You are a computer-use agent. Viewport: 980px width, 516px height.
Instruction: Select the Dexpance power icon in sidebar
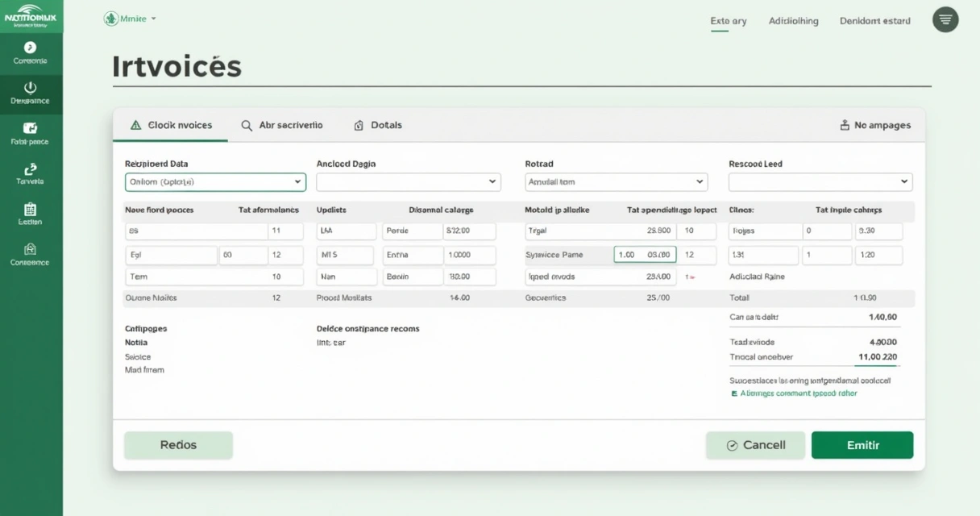(31, 87)
